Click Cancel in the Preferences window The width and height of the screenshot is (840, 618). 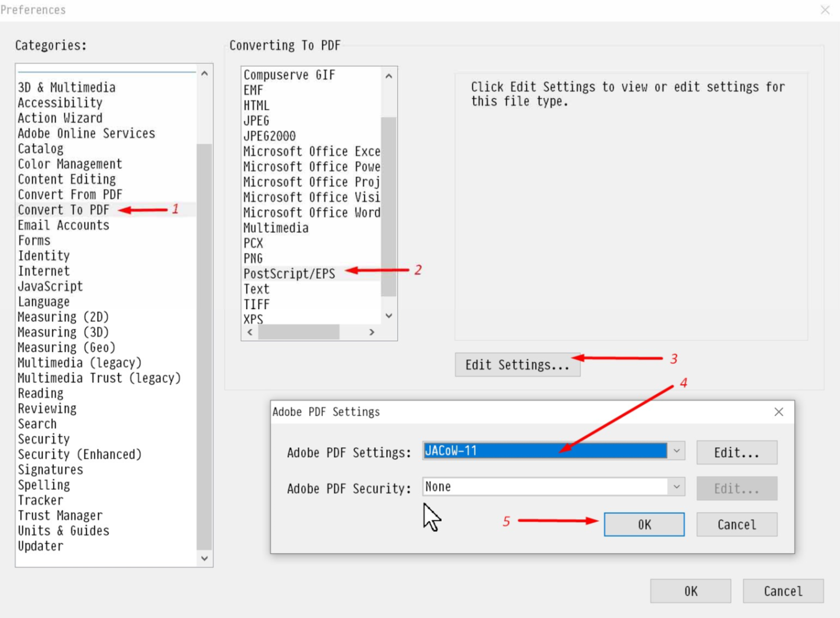783,591
